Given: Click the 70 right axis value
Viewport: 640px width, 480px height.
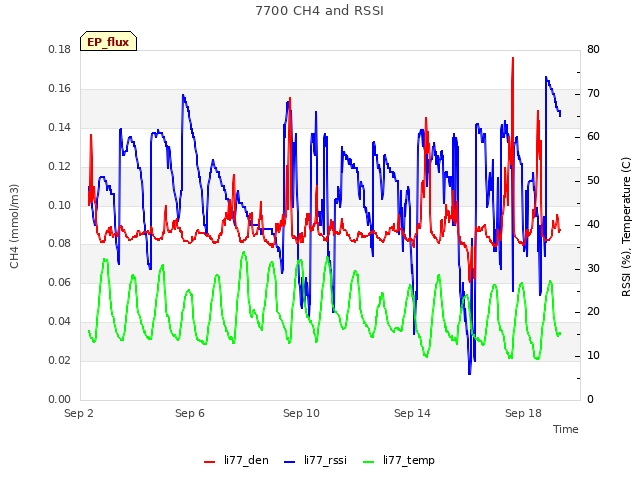Looking at the screenshot, I should tap(593, 93).
